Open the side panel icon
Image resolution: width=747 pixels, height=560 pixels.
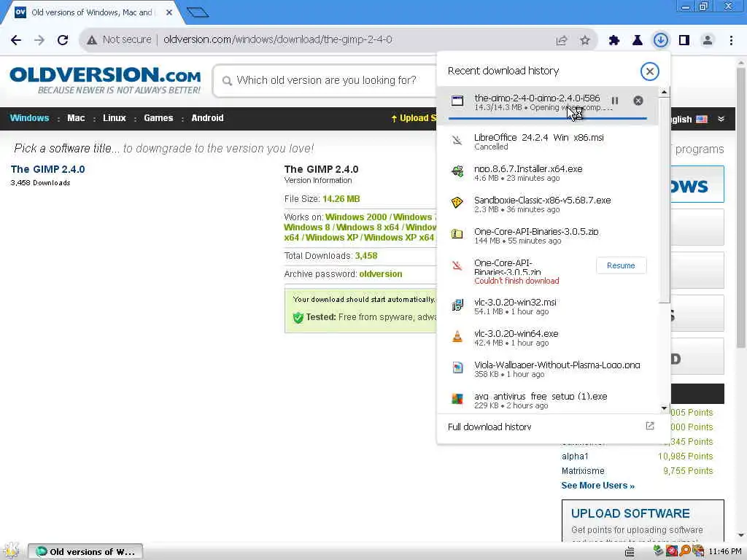(x=684, y=41)
